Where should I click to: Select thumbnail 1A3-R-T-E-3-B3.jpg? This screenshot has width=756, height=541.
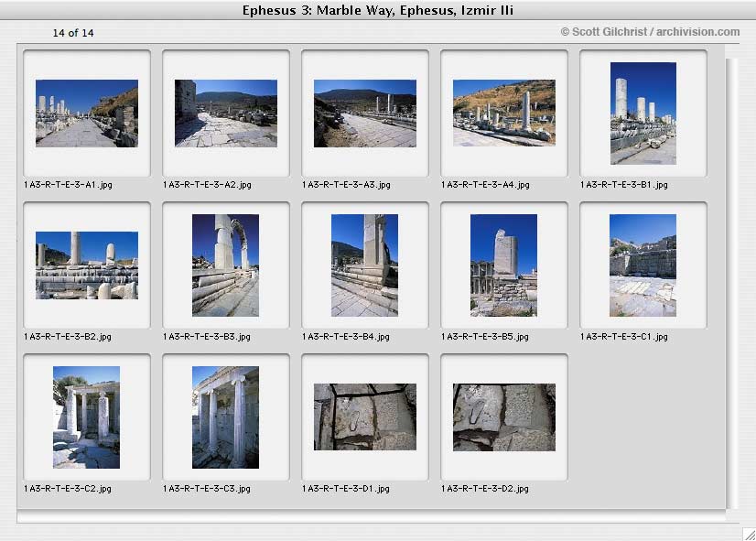[x=226, y=265]
